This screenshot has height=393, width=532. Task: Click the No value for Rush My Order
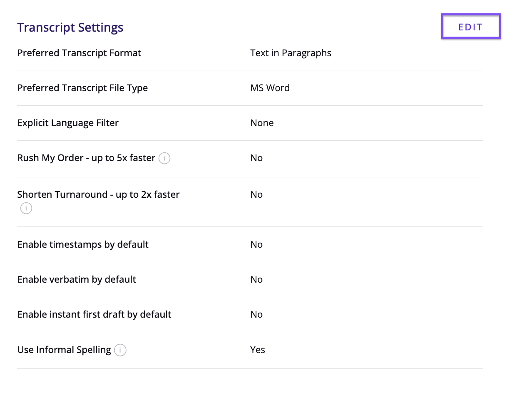[x=256, y=158]
